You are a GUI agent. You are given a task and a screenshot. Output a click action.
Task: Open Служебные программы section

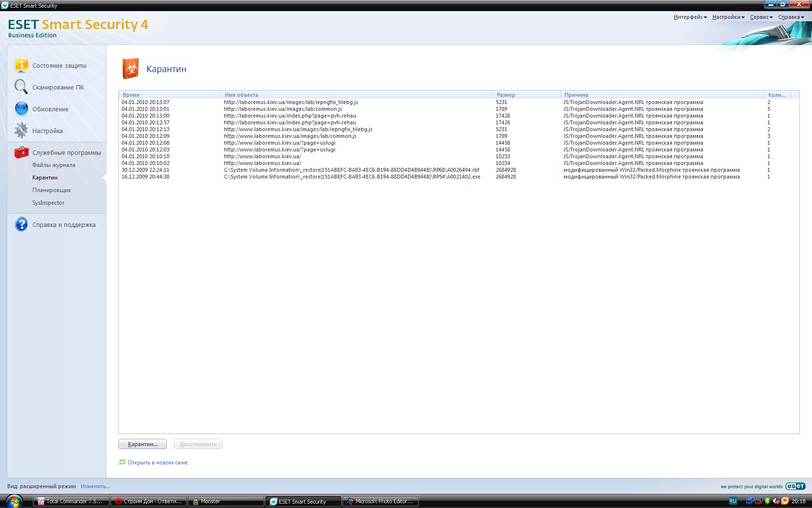pyautogui.click(x=67, y=152)
